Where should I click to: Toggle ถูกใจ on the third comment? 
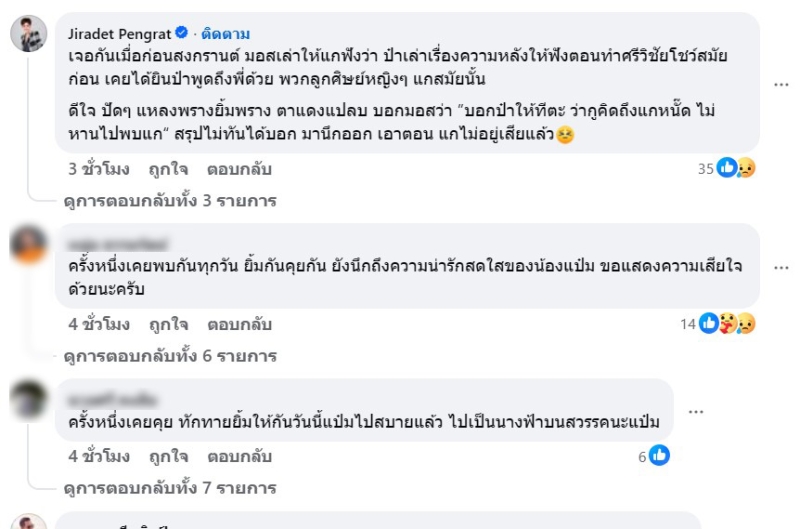coord(167,456)
